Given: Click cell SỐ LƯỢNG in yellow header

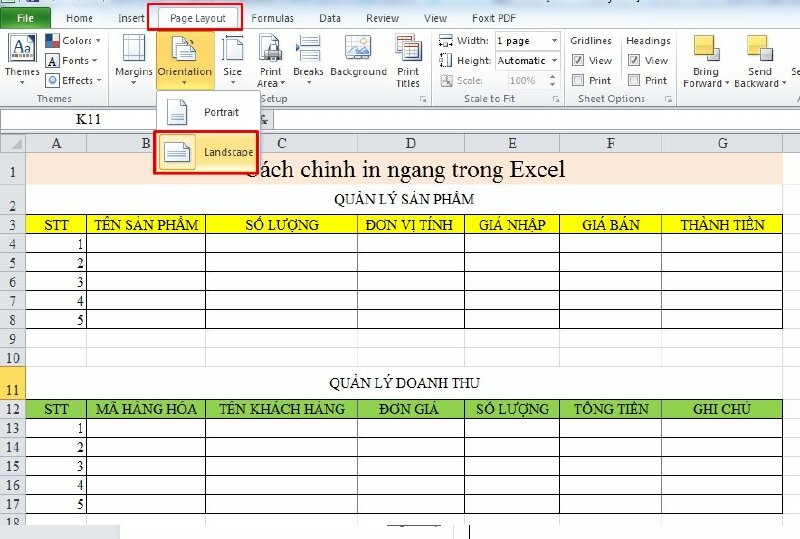Looking at the screenshot, I should (x=282, y=225).
